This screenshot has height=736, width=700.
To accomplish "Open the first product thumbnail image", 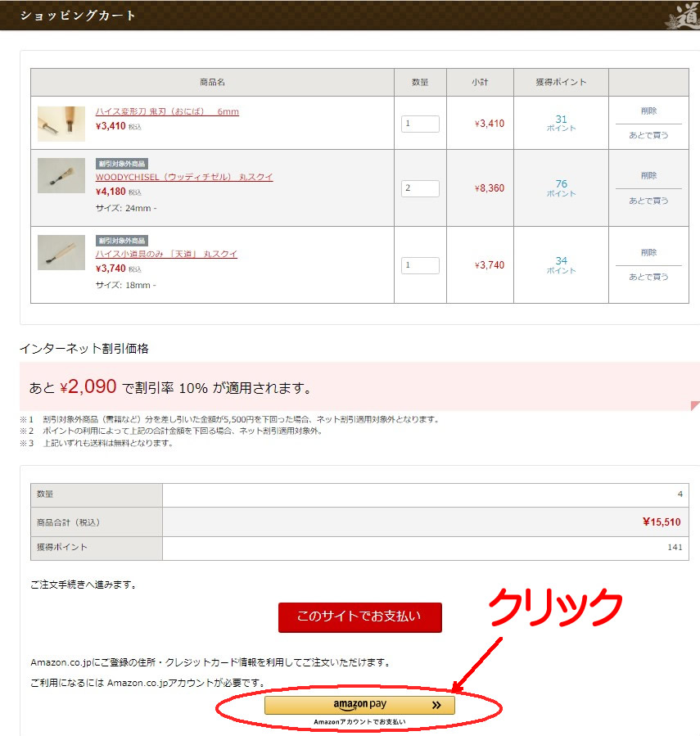I will tap(61, 124).
